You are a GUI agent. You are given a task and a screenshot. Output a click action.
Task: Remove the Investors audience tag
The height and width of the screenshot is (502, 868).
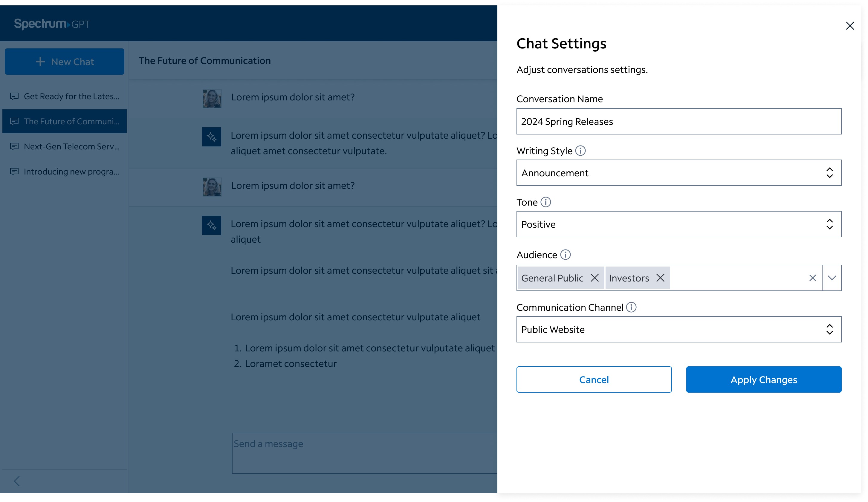tap(660, 278)
